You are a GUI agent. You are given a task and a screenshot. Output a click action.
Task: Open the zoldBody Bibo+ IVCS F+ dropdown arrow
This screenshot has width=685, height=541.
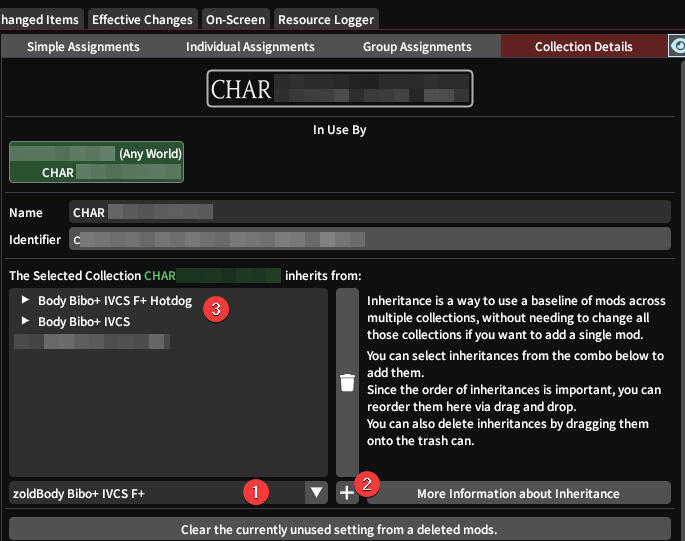pyautogui.click(x=316, y=492)
